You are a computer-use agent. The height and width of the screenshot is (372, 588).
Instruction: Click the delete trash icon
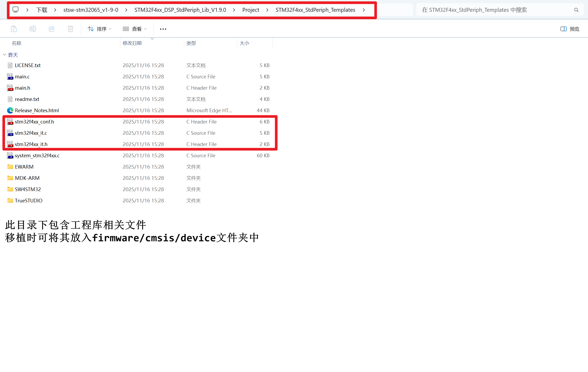click(71, 29)
